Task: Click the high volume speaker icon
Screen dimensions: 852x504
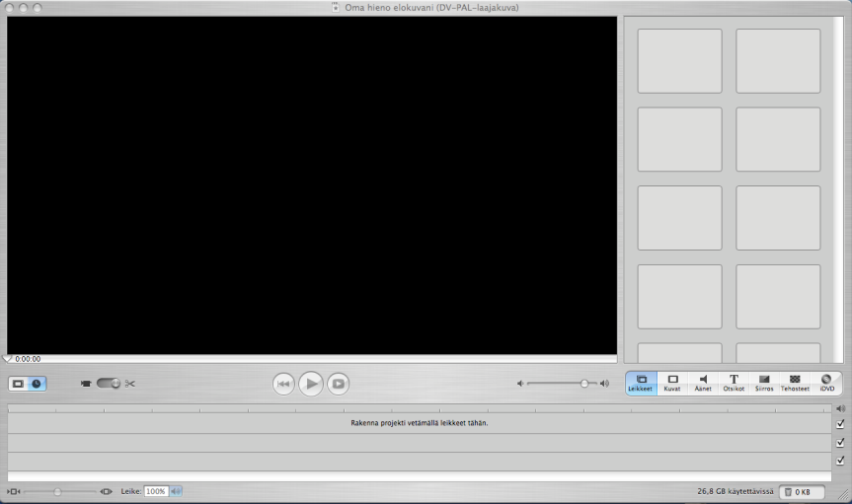Action: coord(604,384)
